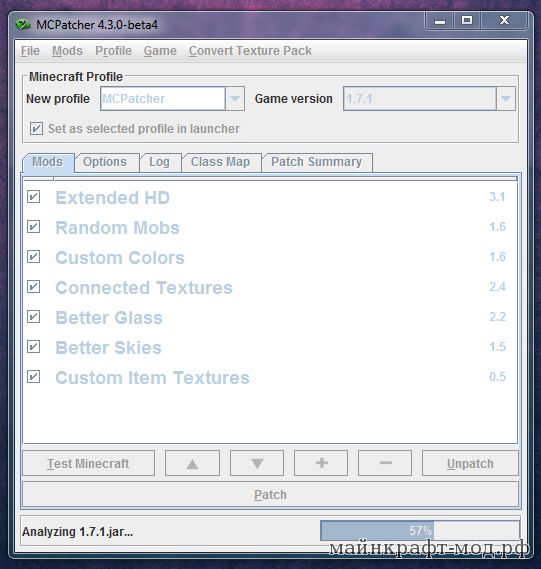Open the File menu
Image resolution: width=541 pixels, height=569 pixels.
[x=30, y=51]
